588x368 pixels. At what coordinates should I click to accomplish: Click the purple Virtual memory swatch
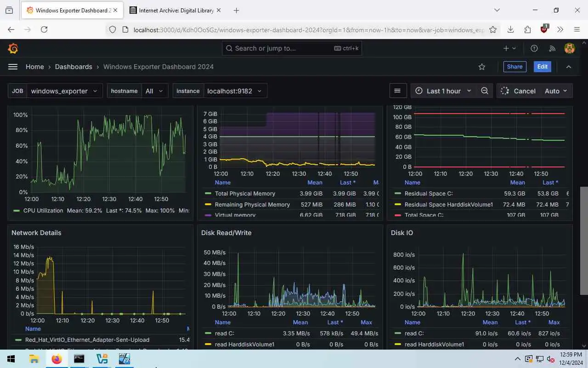point(208,215)
